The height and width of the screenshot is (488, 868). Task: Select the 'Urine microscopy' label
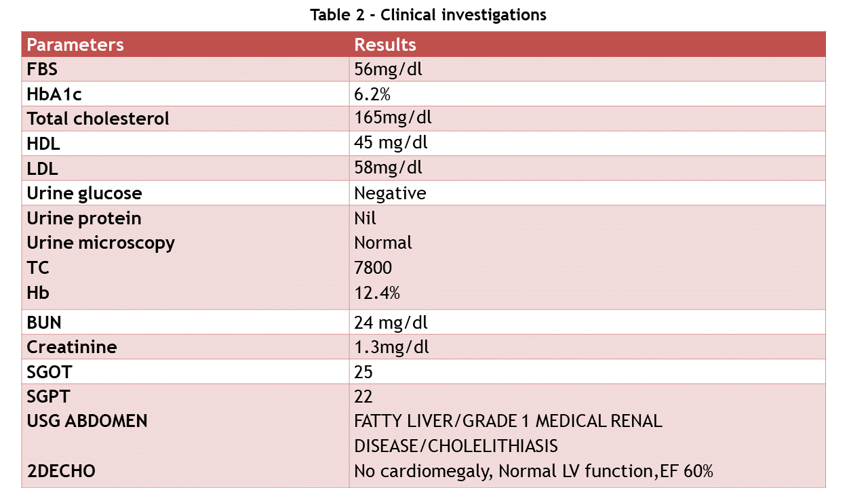[x=100, y=243]
